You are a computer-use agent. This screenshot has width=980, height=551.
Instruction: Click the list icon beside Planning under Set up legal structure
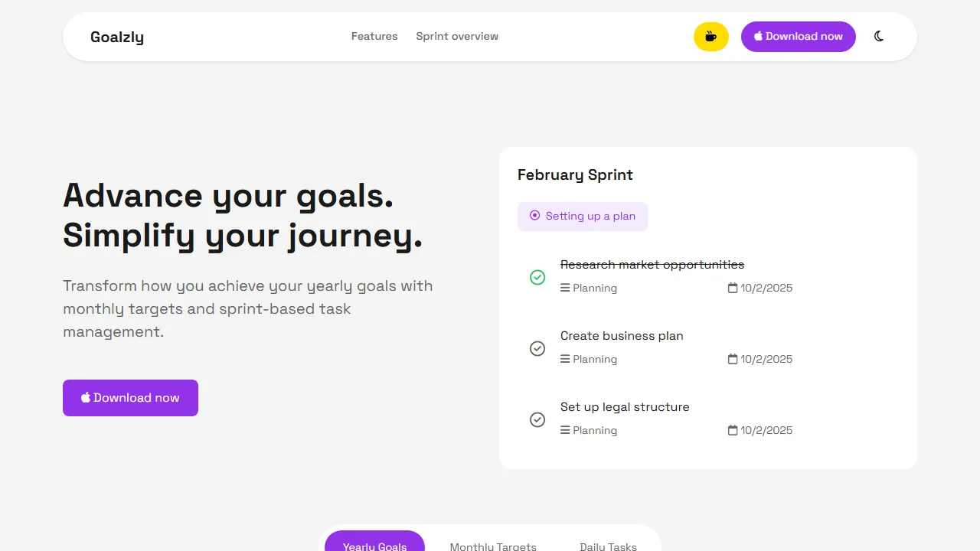(x=564, y=430)
